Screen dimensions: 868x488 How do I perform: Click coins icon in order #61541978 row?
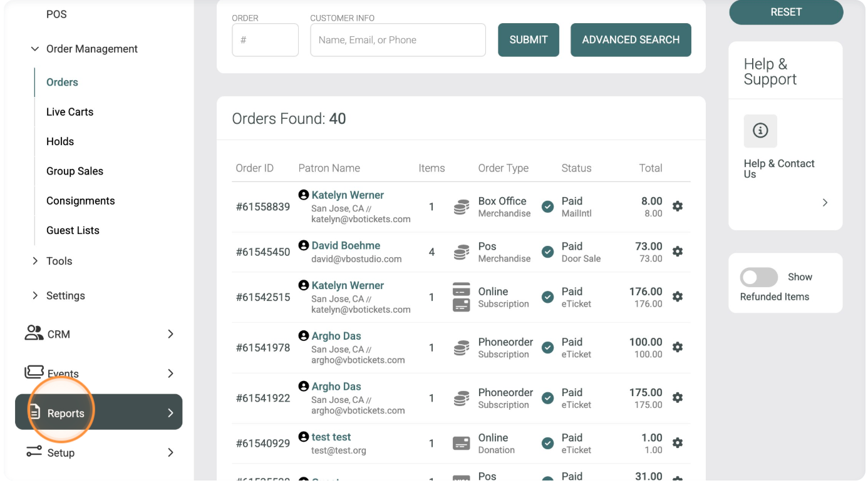tap(462, 348)
